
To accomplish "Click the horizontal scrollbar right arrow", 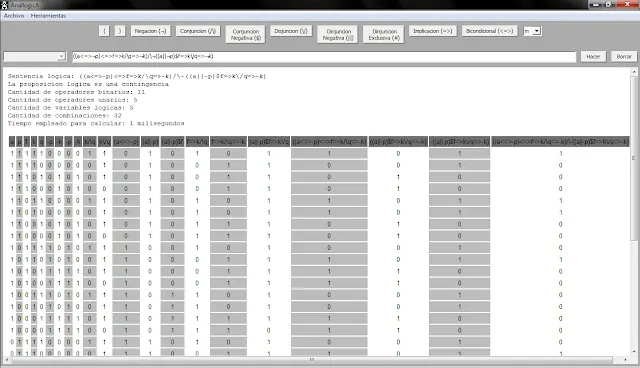I will (626, 359).
